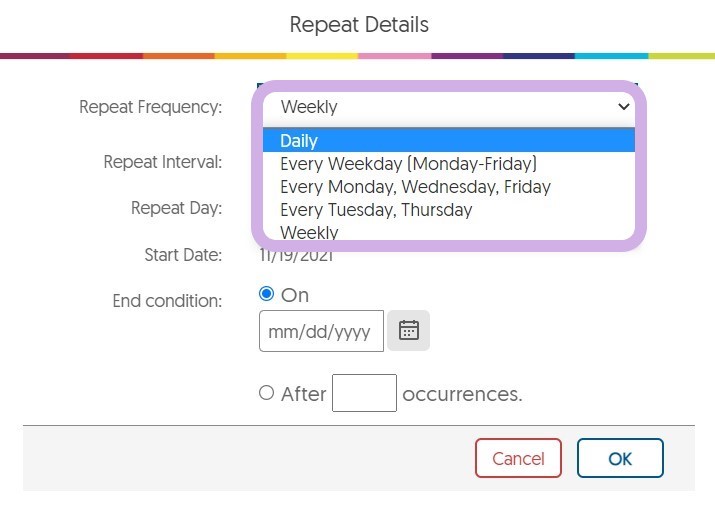
Task: Click the occurrences number input box
Action: tap(364, 393)
